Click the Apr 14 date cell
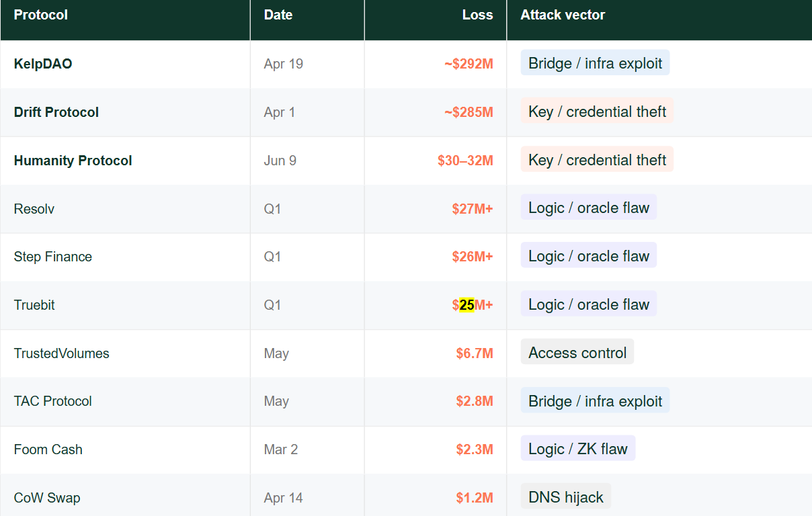Image resolution: width=812 pixels, height=516 pixels. [x=284, y=498]
